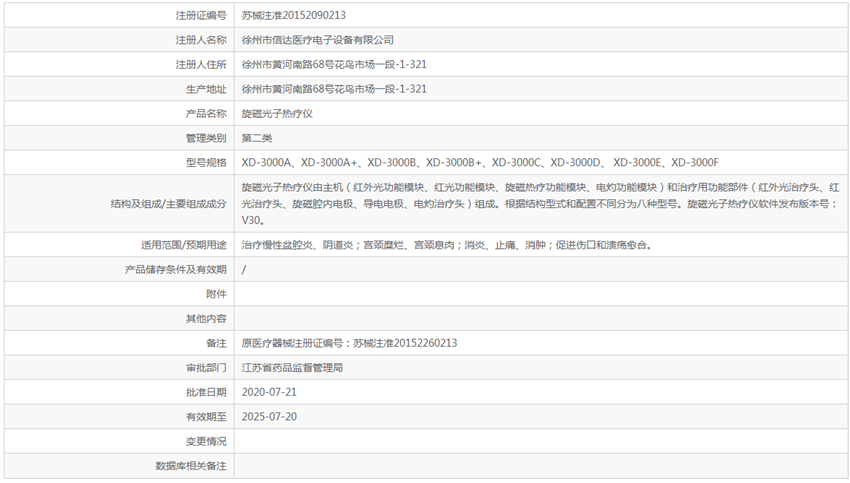Select the address value beside 生产地址
The height and width of the screenshot is (483, 850).
[x=334, y=89]
